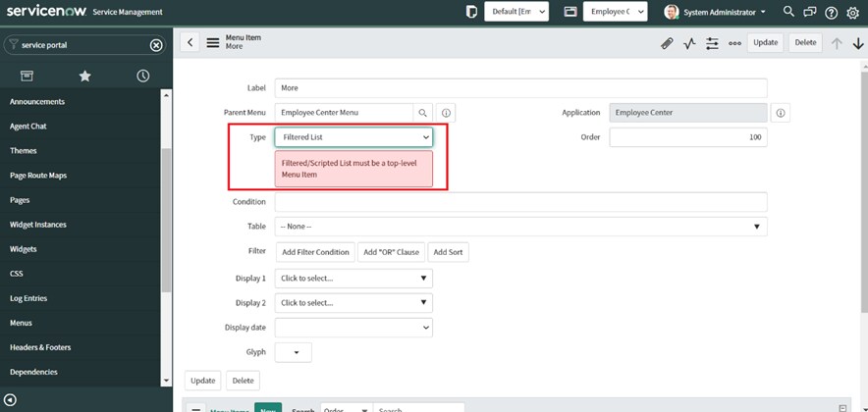Viewport: 868px width, 412px height.
Task: Click the navigator scroll up arrow
Action: click(167, 95)
